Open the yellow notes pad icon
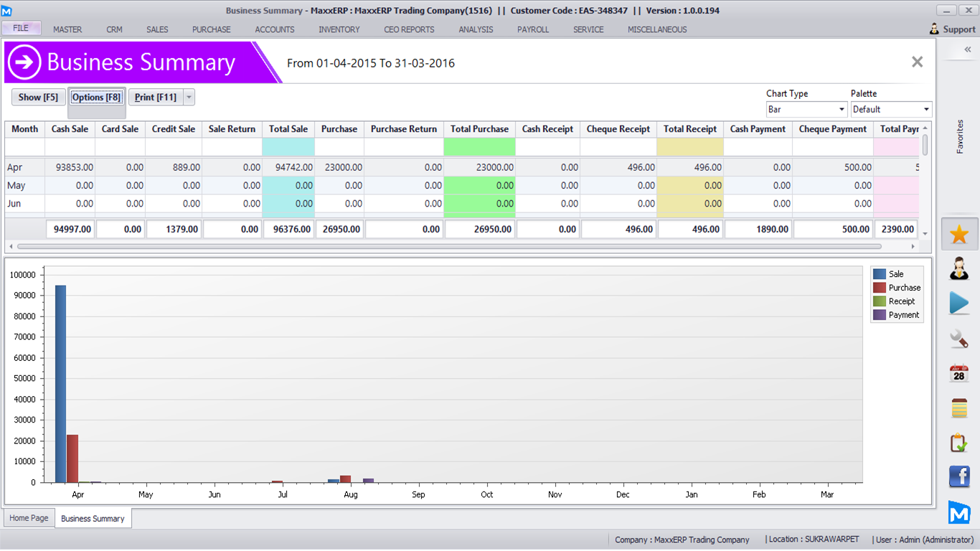 point(959,408)
